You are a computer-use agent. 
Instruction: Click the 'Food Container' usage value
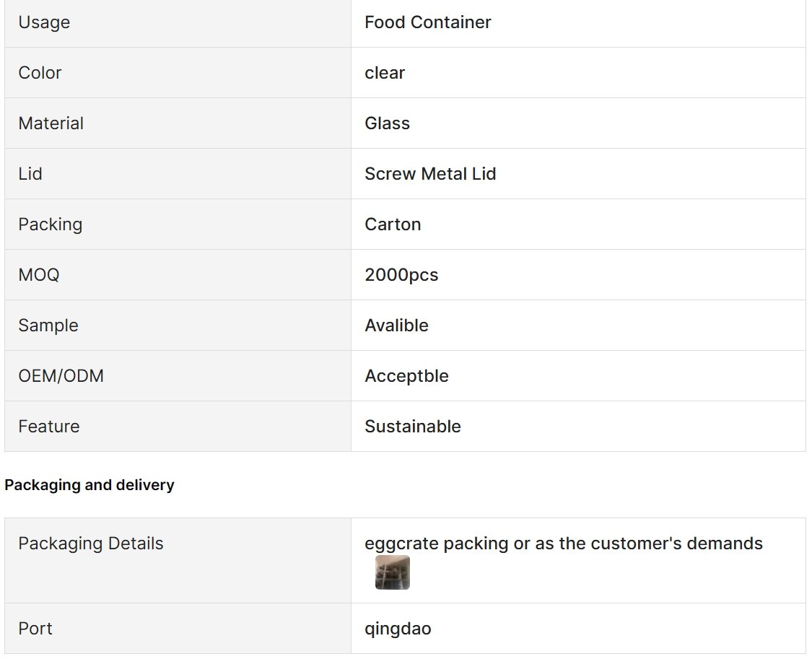[428, 22]
